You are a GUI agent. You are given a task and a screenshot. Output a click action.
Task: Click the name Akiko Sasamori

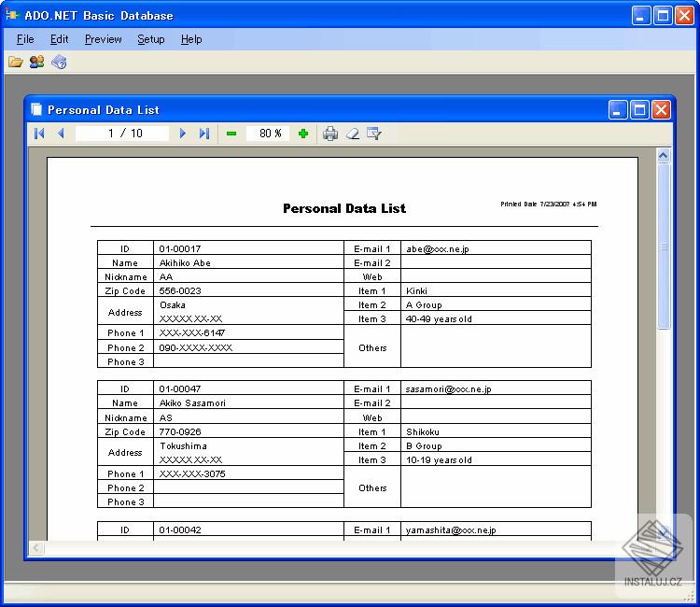coord(192,402)
